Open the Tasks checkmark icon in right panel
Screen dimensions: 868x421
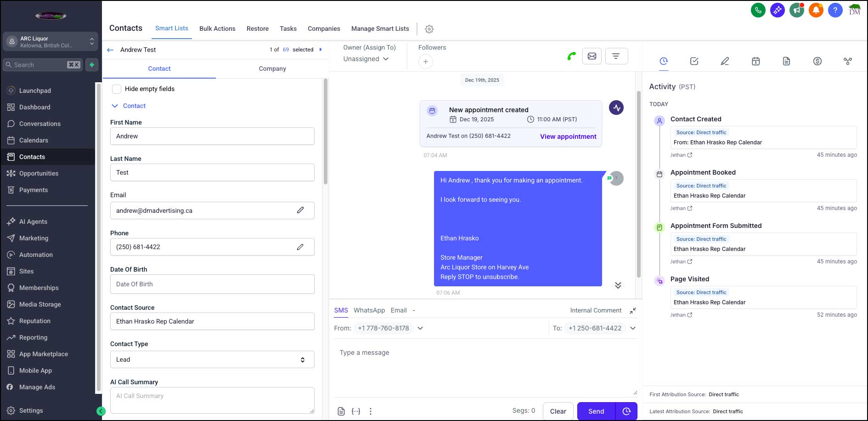pyautogui.click(x=694, y=61)
